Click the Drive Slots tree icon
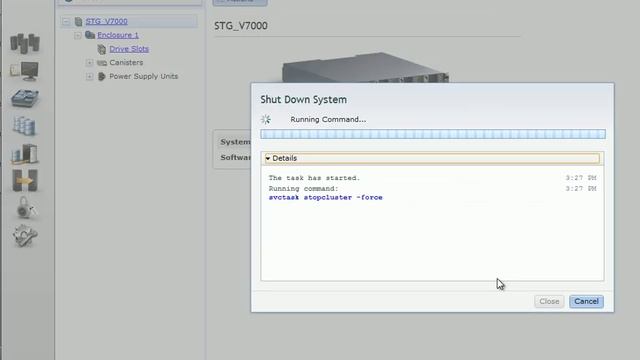The height and width of the screenshot is (360, 640). pyautogui.click(x=102, y=49)
